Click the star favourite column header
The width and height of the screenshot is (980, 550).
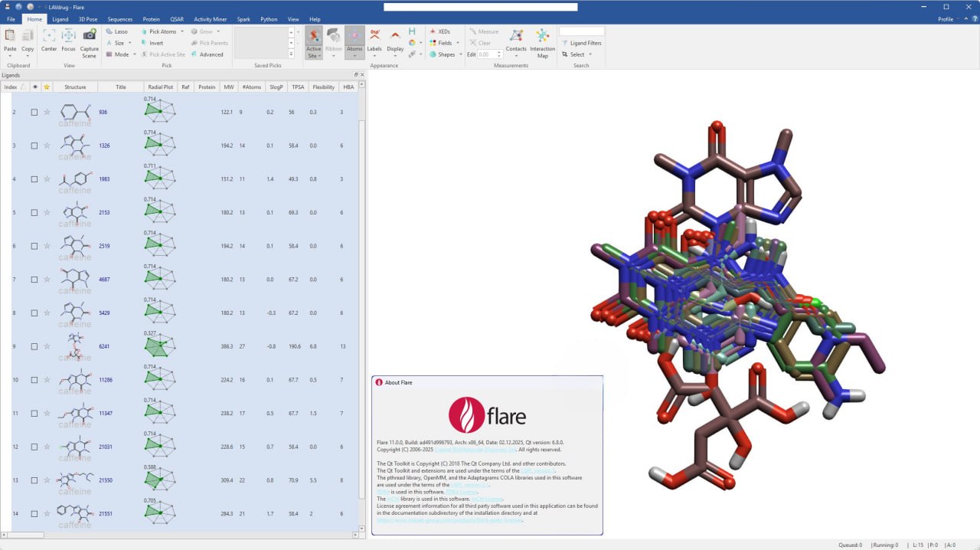tap(47, 87)
